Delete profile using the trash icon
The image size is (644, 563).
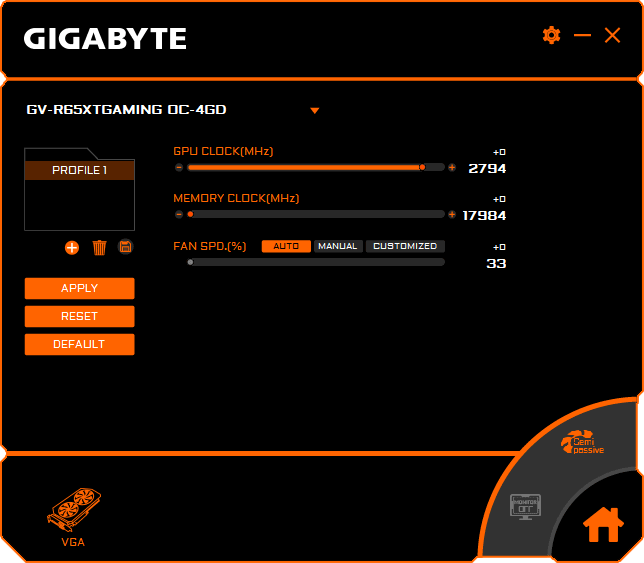99,248
